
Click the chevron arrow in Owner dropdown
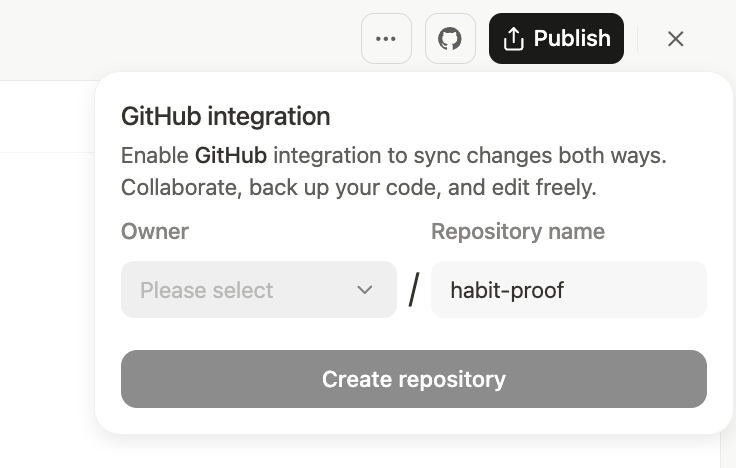[x=364, y=290]
